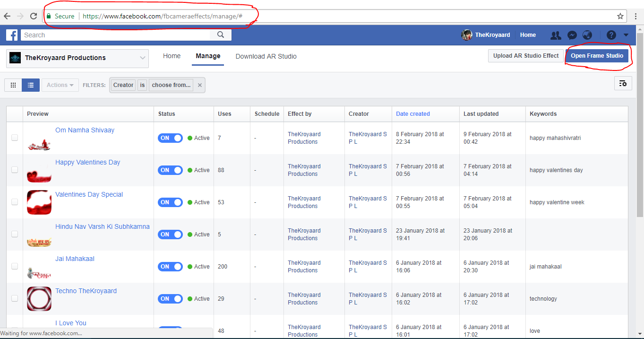Open Techno TheKroyaard preview thumbnail
The width and height of the screenshot is (644, 339).
tap(39, 299)
